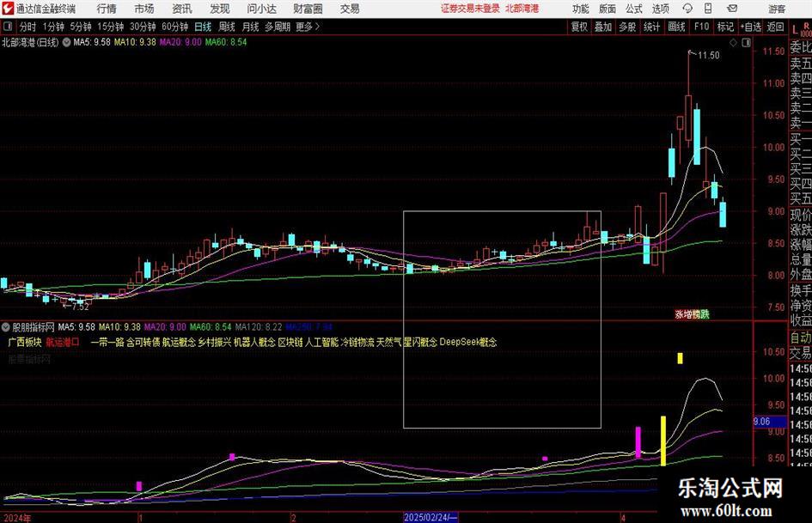Click the tall yellow signal bar
The height and width of the screenshot is (523, 812).
point(662,441)
